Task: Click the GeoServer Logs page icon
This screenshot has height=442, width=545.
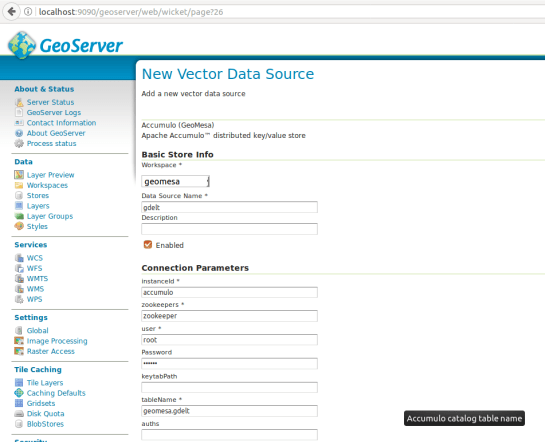Action: click(x=19, y=113)
